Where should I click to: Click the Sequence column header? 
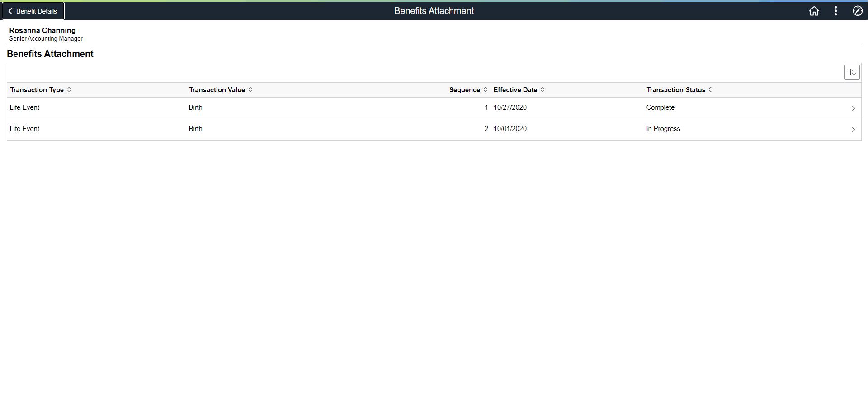tap(464, 89)
